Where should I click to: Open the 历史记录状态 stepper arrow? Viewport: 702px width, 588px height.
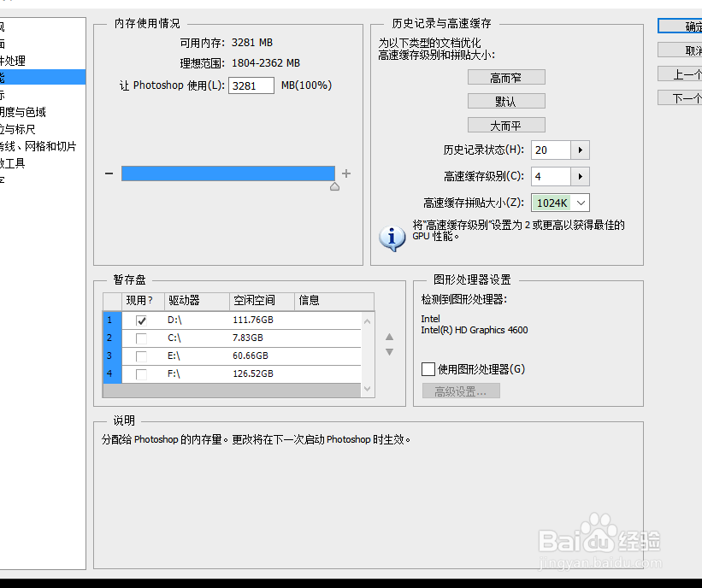pos(581,150)
